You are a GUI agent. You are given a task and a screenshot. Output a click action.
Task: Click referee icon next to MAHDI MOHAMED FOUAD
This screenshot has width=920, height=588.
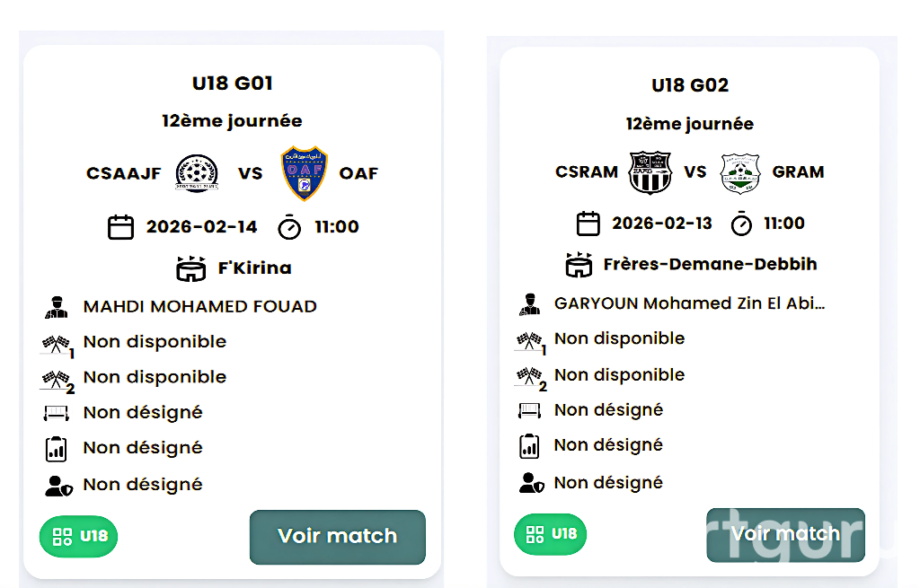57,307
